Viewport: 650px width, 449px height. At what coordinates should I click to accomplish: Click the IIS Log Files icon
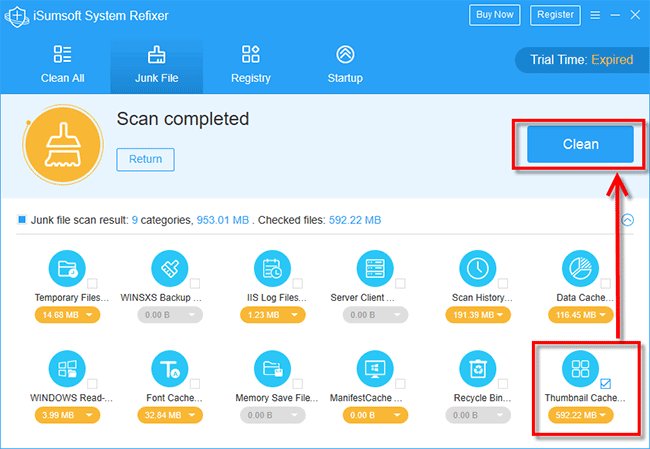point(272,269)
